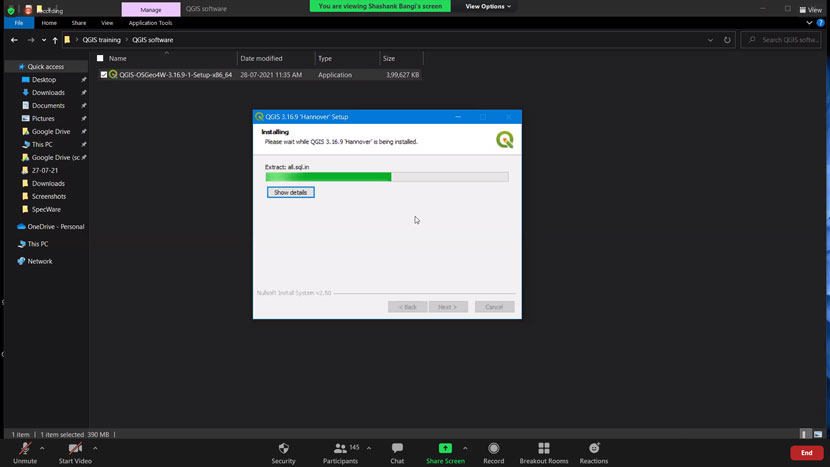Open Reactions menu
The width and height of the screenshot is (830, 467).
click(593, 453)
